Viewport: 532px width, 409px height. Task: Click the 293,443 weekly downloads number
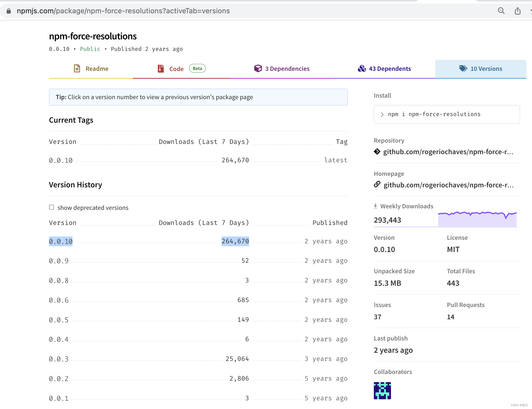pos(387,220)
